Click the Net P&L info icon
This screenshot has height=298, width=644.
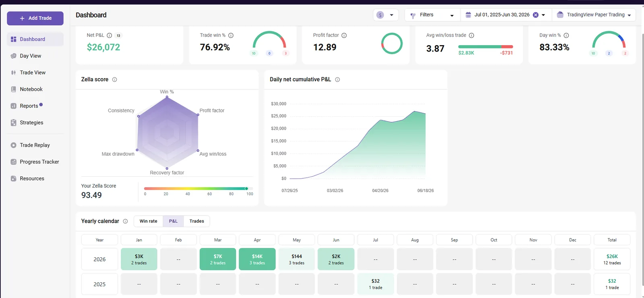click(109, 35)
